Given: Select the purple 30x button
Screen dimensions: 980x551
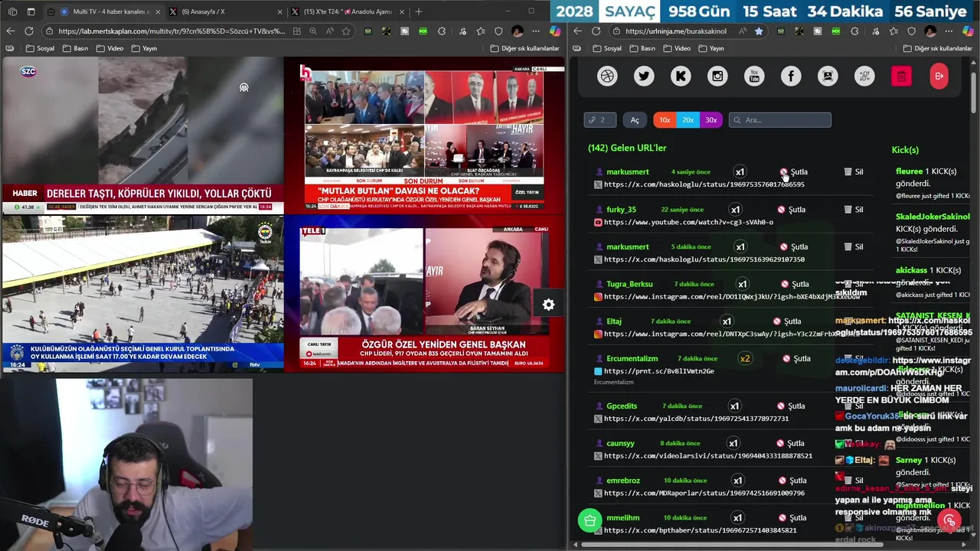Looking at the screenshot, I should coord(710,120).
